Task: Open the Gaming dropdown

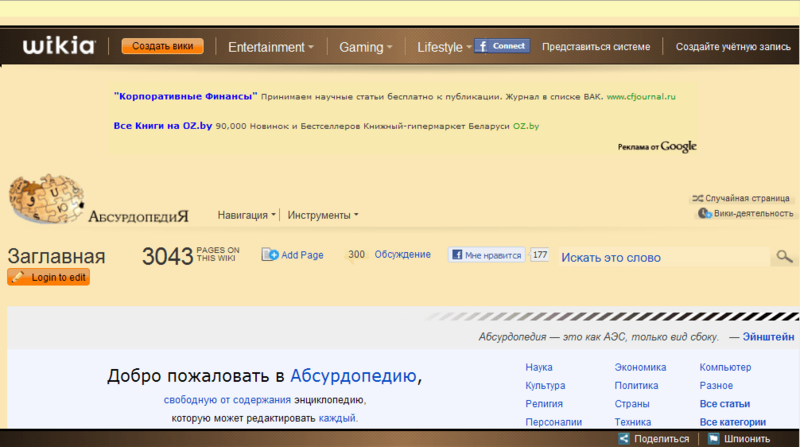Action: click(365, 47)
